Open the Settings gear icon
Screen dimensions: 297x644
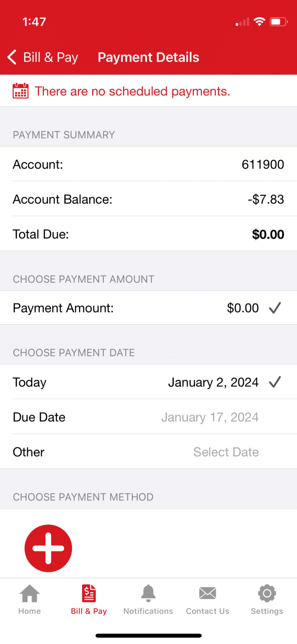[267, 592]
